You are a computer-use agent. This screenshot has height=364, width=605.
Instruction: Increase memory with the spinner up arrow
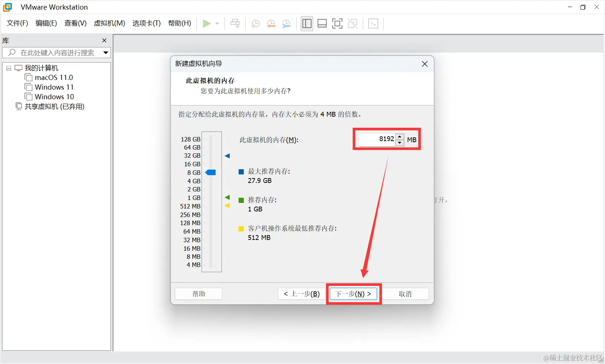[x=400, y=136]
